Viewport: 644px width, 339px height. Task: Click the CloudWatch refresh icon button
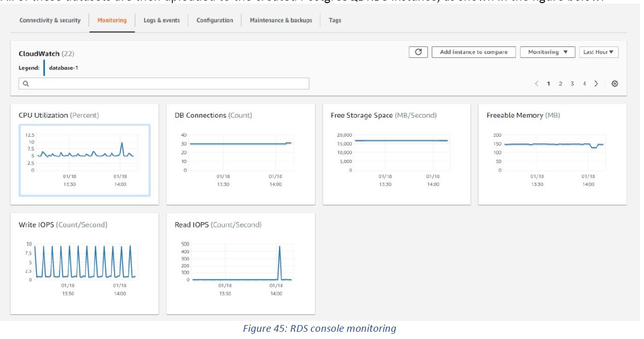[x=418, y=52]
